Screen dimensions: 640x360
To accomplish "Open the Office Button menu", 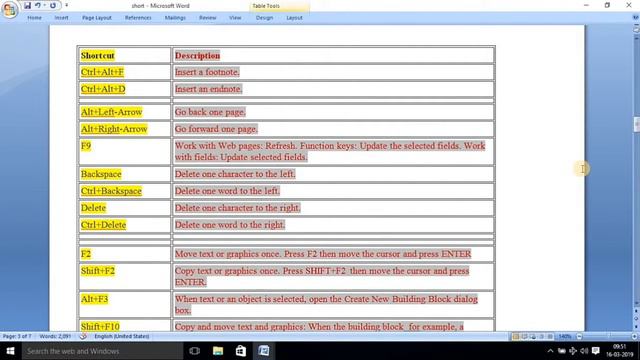I will (x=9, y=9).
